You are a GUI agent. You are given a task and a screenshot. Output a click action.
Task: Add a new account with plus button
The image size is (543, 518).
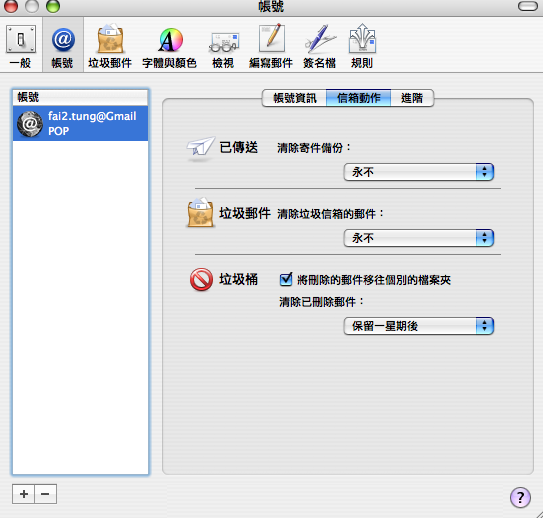pyautogui.click(x=24, y=494)
